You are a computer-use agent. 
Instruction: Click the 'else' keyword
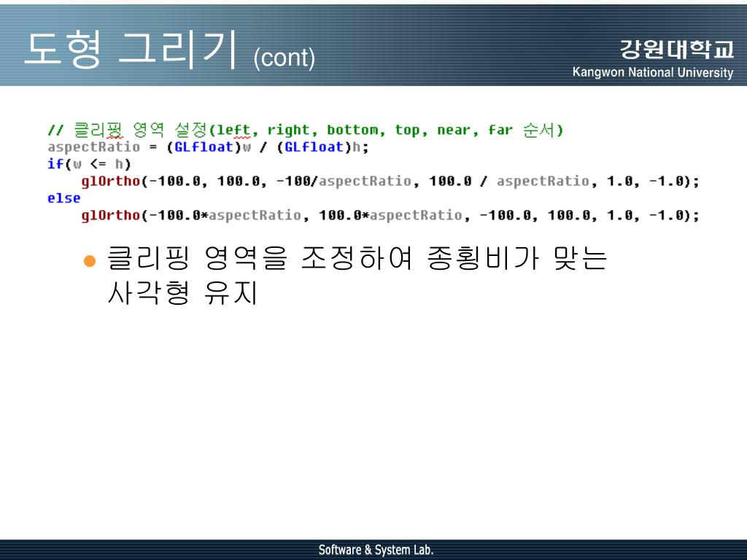click(64, 198)
